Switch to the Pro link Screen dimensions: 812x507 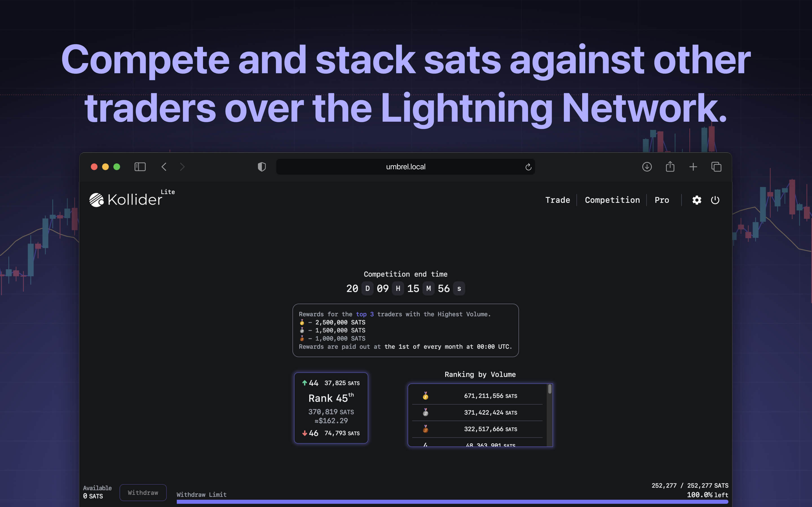tap(662, 200)
